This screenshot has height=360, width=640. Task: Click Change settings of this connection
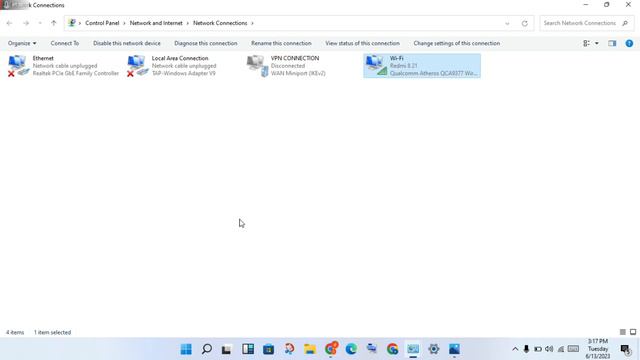coord(456,43)
